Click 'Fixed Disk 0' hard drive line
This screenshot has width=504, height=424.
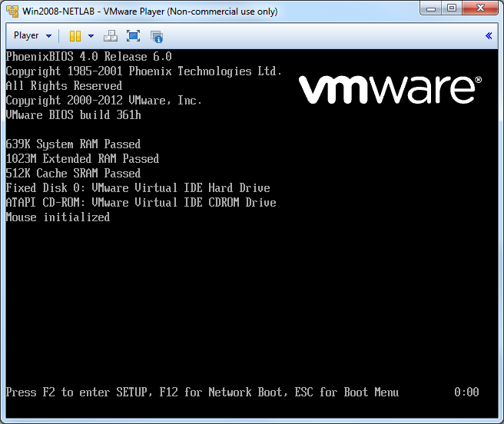138,188
